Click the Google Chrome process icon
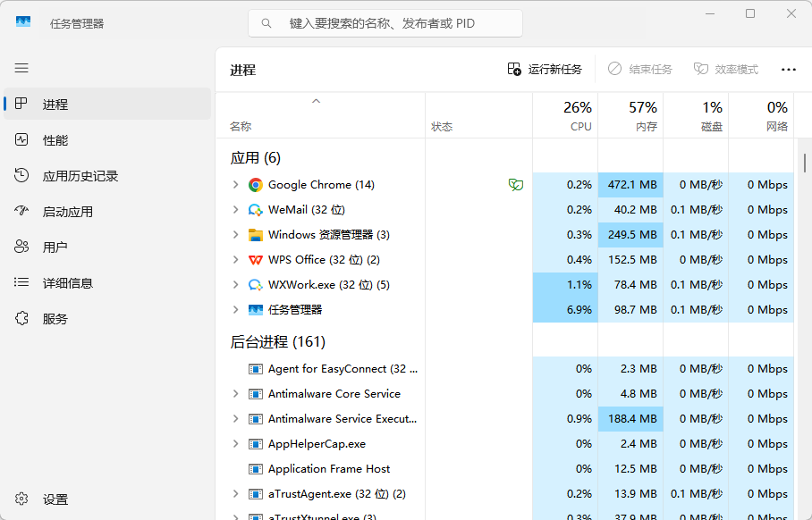Image resolution: width=812 pixels, height=520 pixels. click(x=256, y=185)
